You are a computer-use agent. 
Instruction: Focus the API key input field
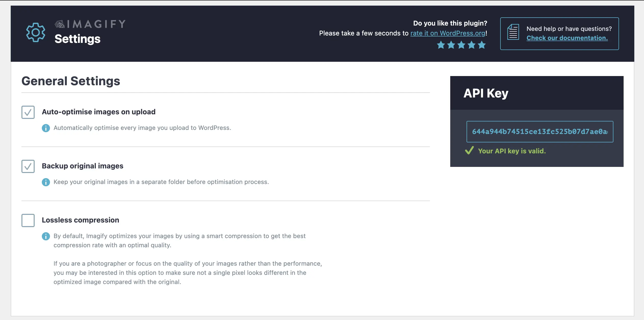point(540,132)
